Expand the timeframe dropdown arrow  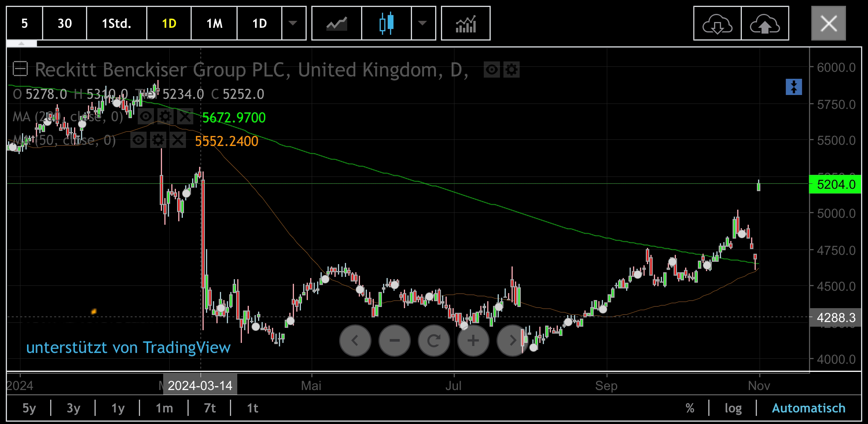[293, 23]
